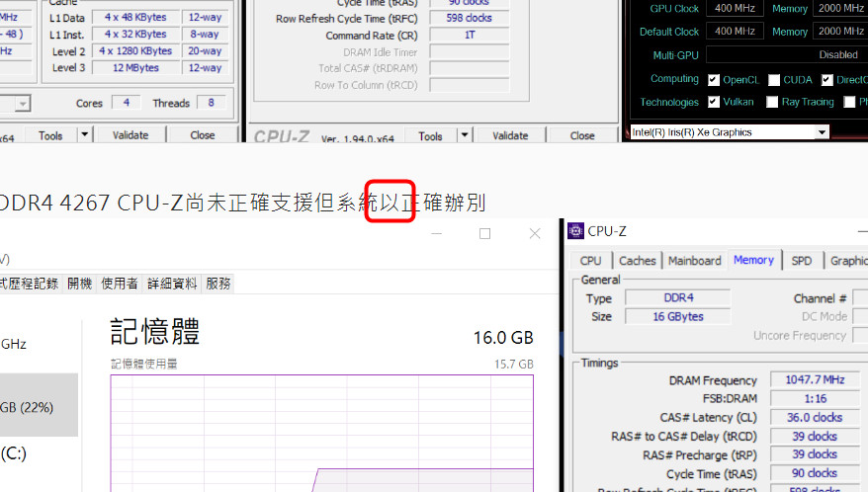Image resolution: width=868 pixels, height=492 pixels.
Task: Switch to the CPU tab in CPU-Z
Action: 590,261
